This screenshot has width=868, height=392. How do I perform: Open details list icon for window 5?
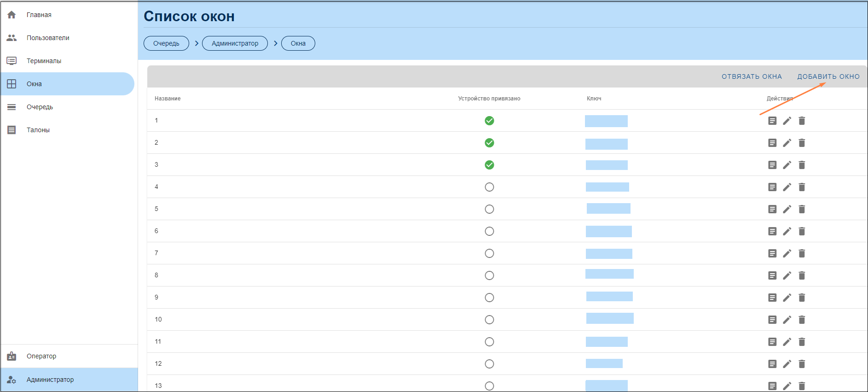pyautogui.click(x=772, y=209)
